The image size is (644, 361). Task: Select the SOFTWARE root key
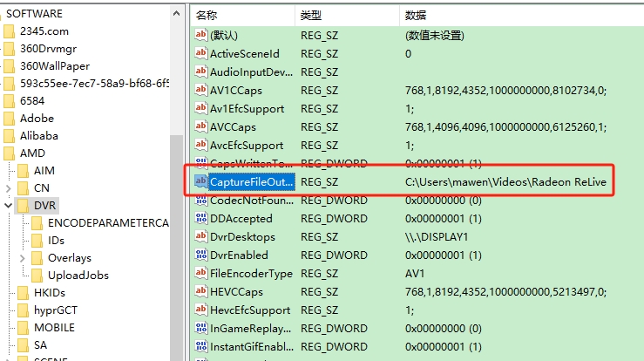click(34, 14)
